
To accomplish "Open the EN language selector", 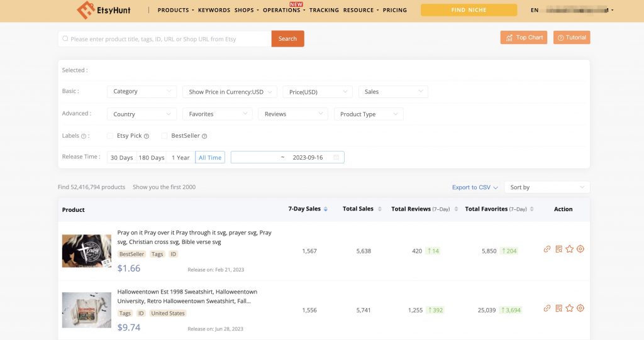I will (x=535, y=10).
